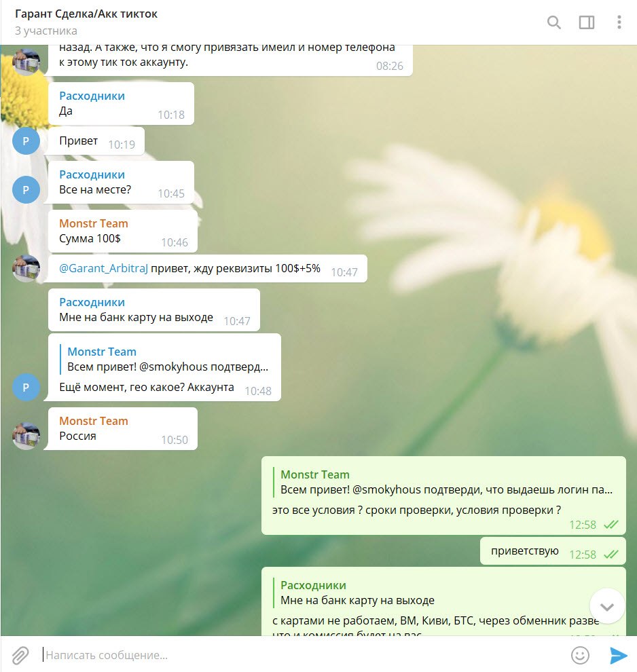
Task: Jump to latest messages with down chevron
Action: 607,606
